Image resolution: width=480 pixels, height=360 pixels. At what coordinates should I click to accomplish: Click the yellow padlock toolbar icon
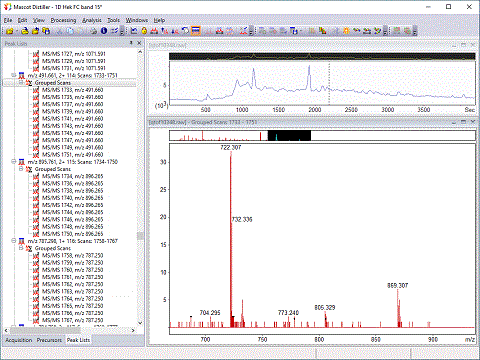tap(144, 31)
